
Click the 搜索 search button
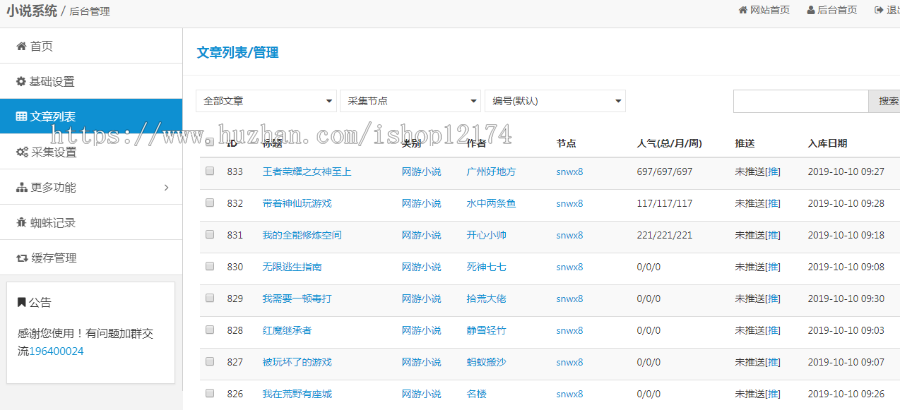click(x=885, y=101)
